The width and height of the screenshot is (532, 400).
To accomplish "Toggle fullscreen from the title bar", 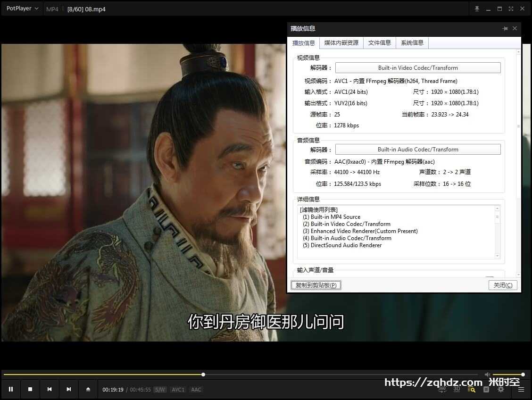I will point(511,9).
